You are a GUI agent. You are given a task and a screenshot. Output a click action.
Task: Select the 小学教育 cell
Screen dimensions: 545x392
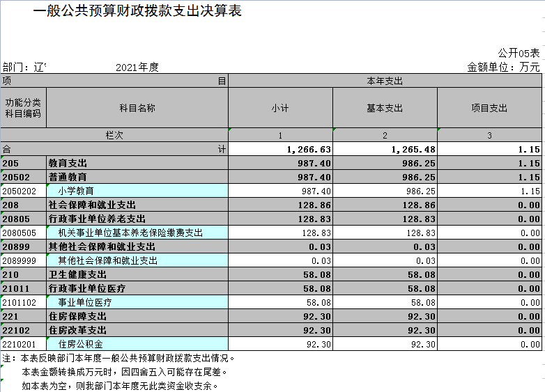tap(137, 191)
